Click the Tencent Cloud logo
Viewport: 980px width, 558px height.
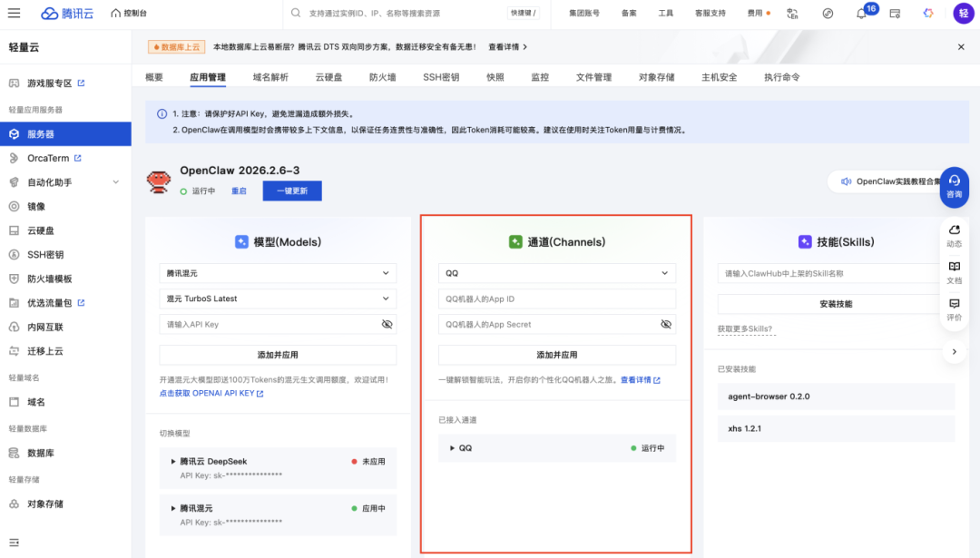point(67,13)
